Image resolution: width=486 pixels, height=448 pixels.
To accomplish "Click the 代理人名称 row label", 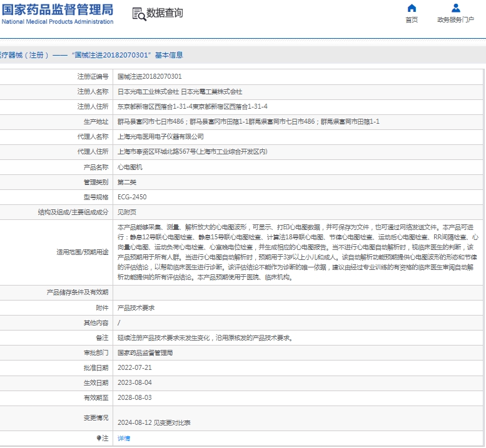I will coord(93,137).
